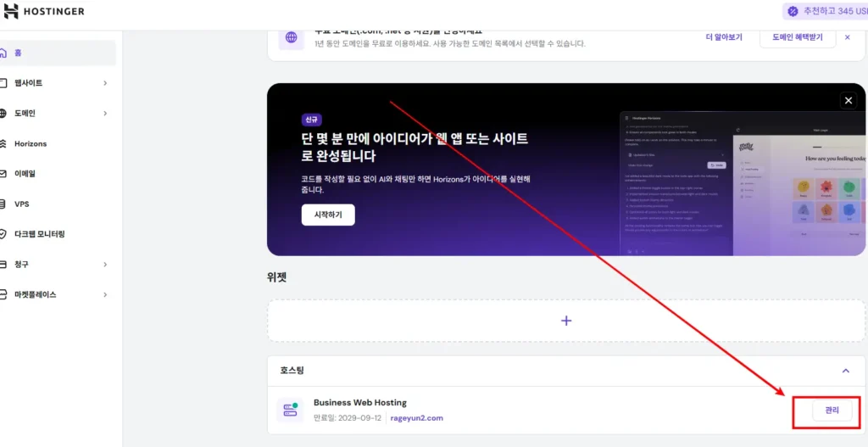Collapse the 호스팅 section
The image size is (868, 447).
(x=845, y=371)
